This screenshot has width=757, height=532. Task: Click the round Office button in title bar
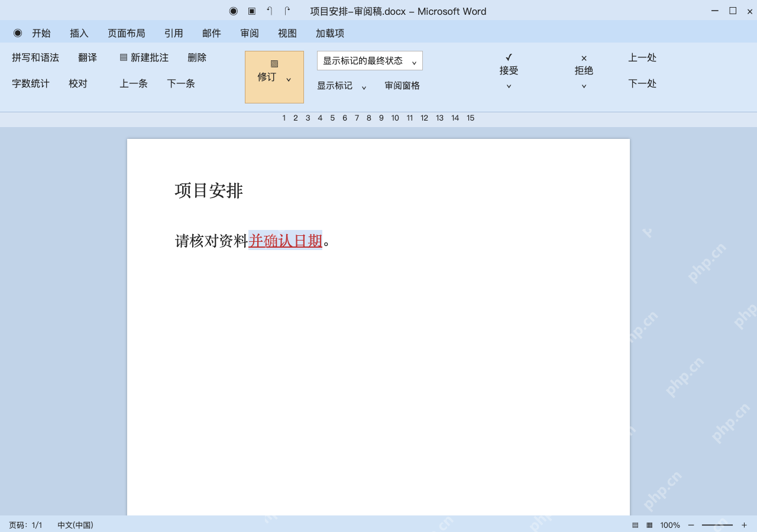point(234,11)
